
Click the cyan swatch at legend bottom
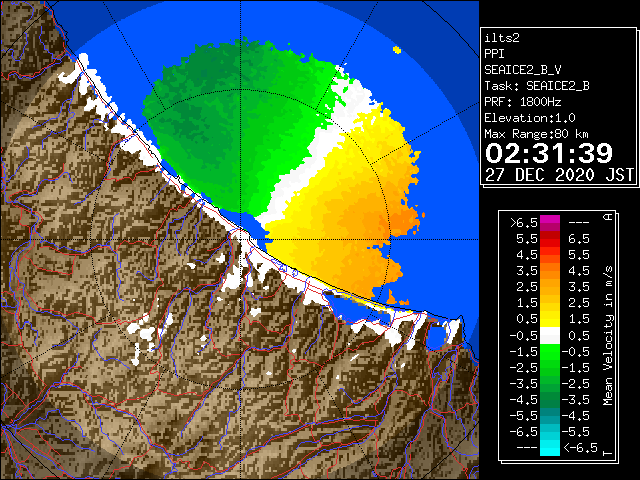point(550,448)
